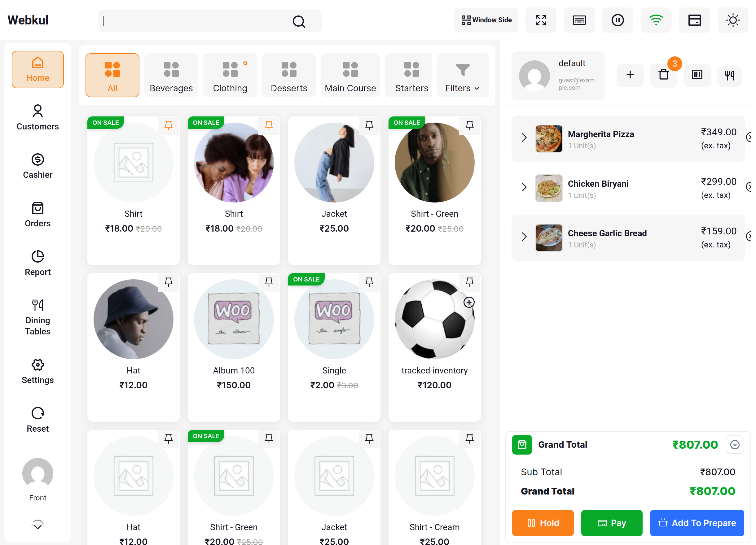Click the Window Side button

click(486, 20)
